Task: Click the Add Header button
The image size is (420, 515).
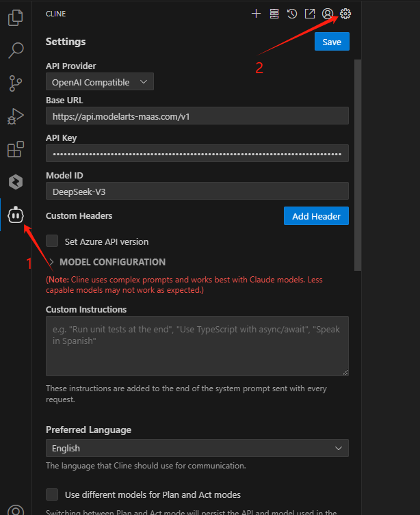Action: tap(316, 216)
